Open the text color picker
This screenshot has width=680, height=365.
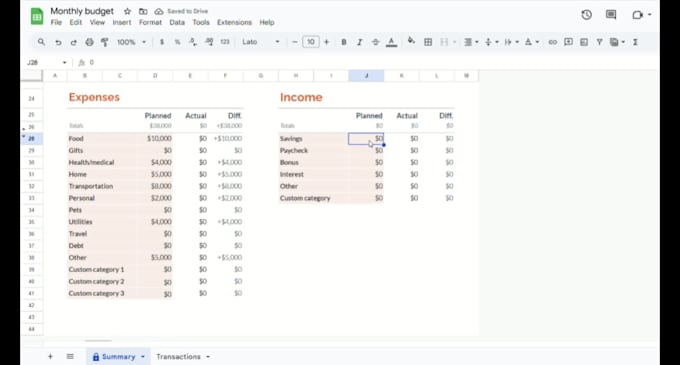391,42
